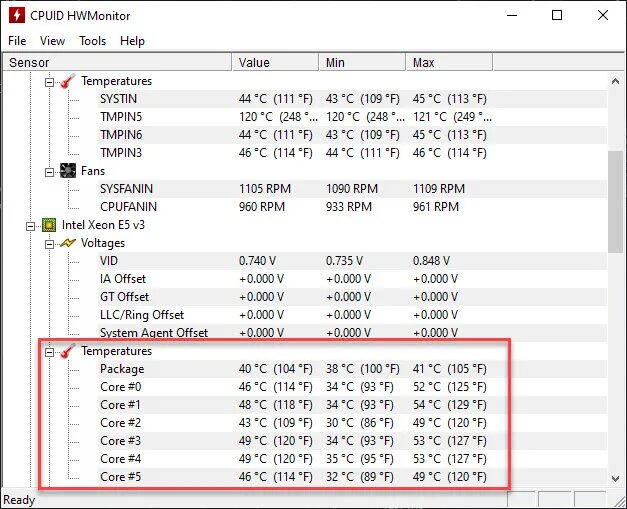Select the Core #1 row
Image resolution: width=627 pixels, height=509 pixels.
point(352,405)
